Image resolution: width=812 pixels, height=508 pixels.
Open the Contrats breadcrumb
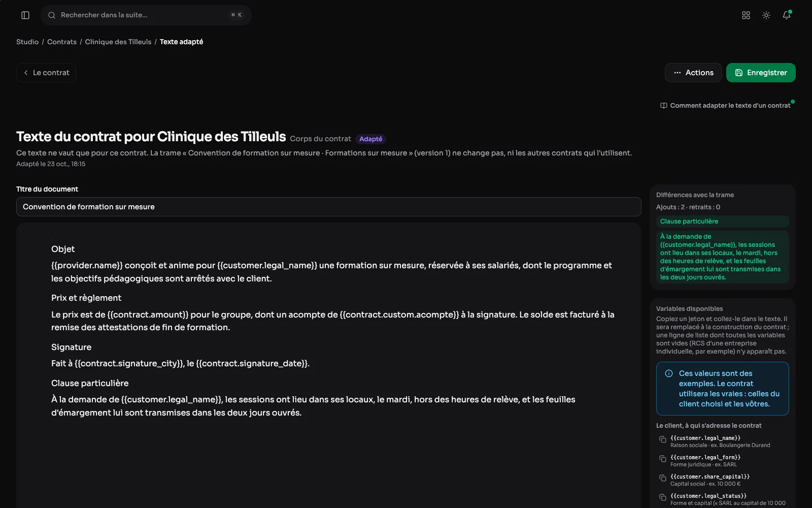[62, 42]
